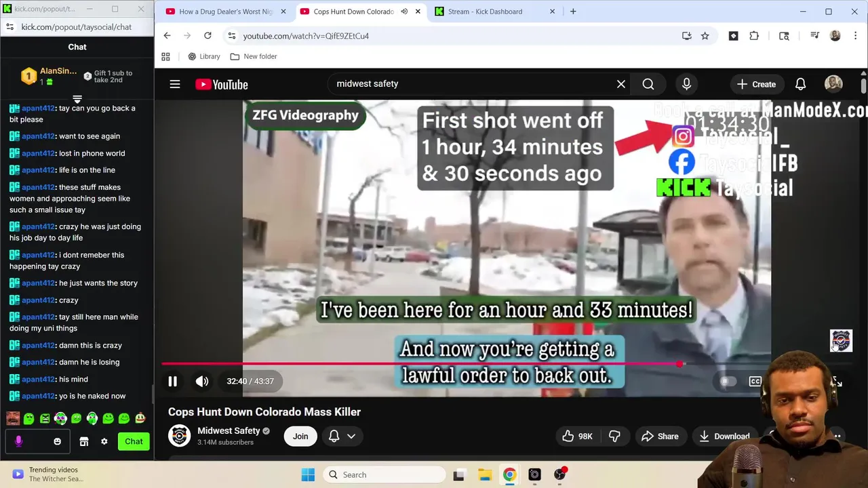Open a new Chrome tab
This screenshot has height=488, width=868.
573,12
